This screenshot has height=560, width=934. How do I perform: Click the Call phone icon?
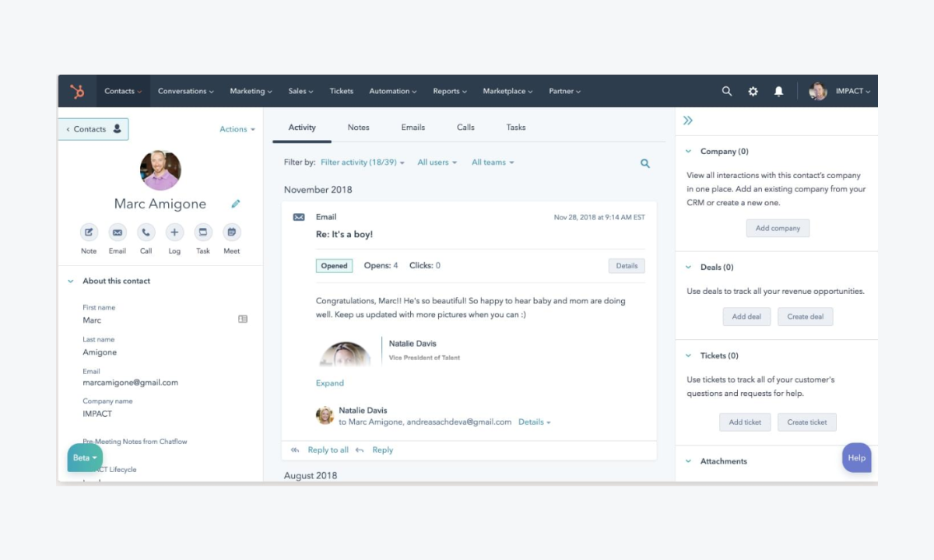coord(146,232)
